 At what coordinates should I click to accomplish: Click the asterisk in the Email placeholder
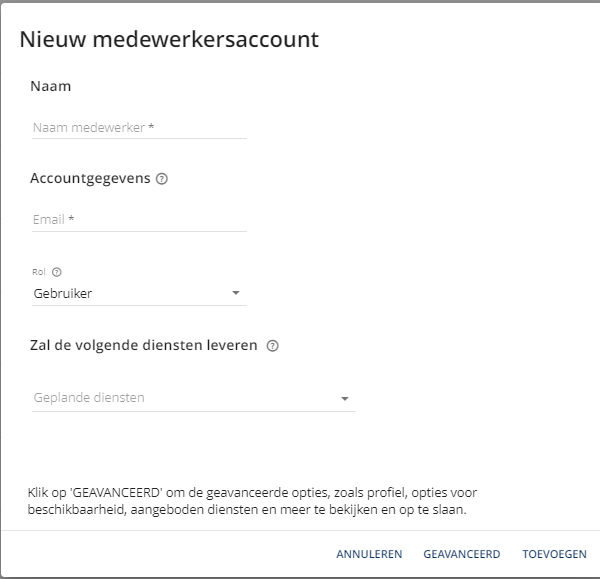coord(71,218)
